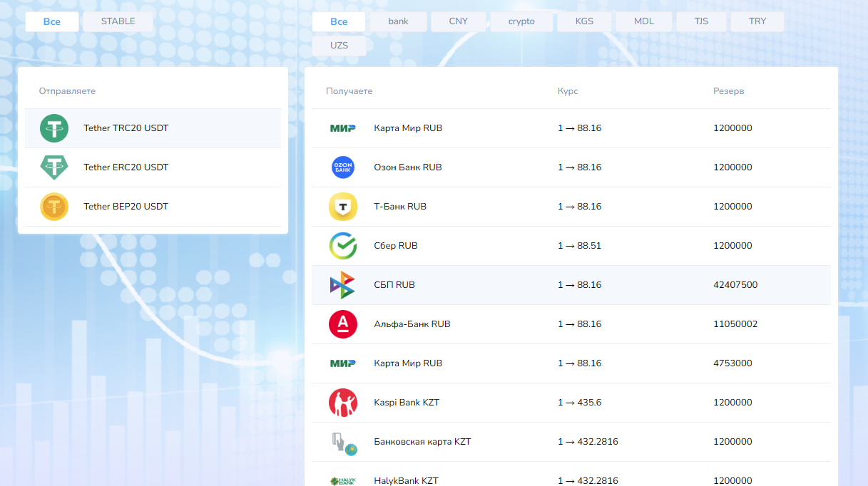Click the Tether BEP20 gold coin logo
Image resolution: width=868 pixels, height=486 pixels.
[x=54, y=207]
